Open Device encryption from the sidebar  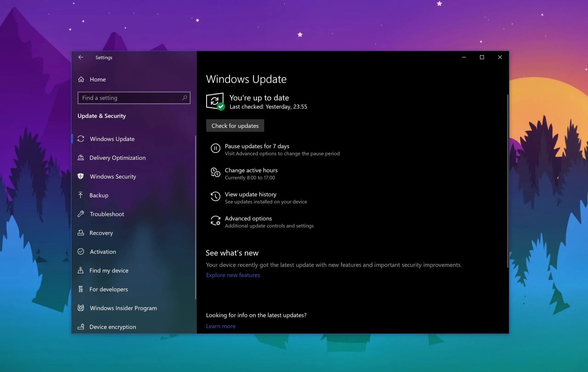[112, 327]
